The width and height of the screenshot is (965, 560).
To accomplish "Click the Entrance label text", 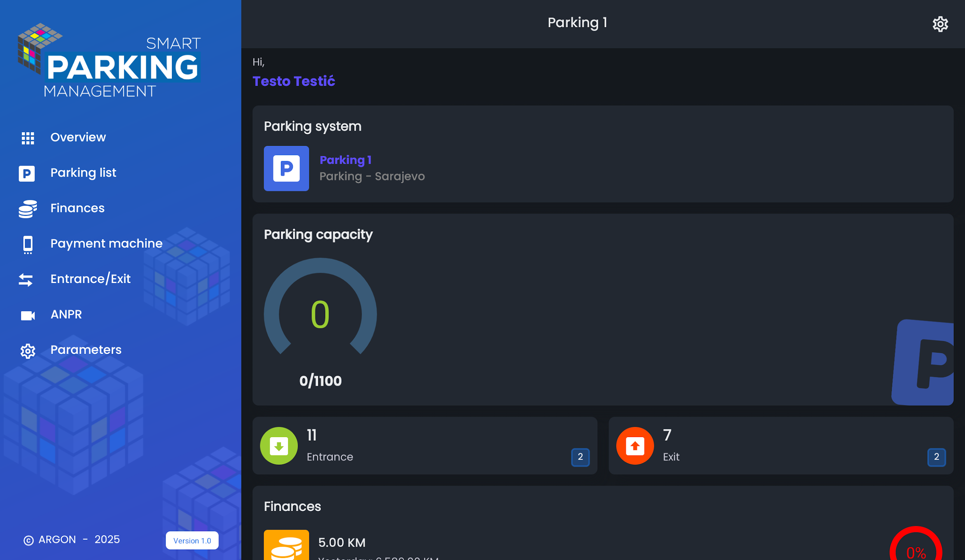I will click(x=330, y=457).
